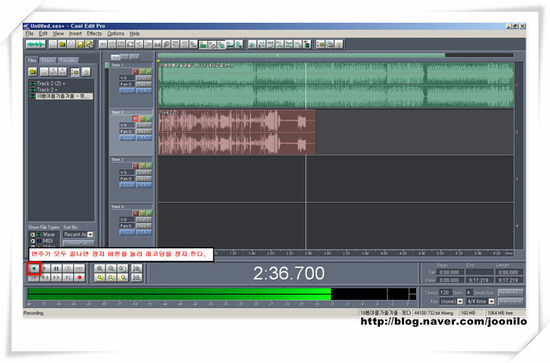This screenshot has width=550, height=363.
Task: Click the Play transport button
Action: pyautogui.click(x=45, y=268)
